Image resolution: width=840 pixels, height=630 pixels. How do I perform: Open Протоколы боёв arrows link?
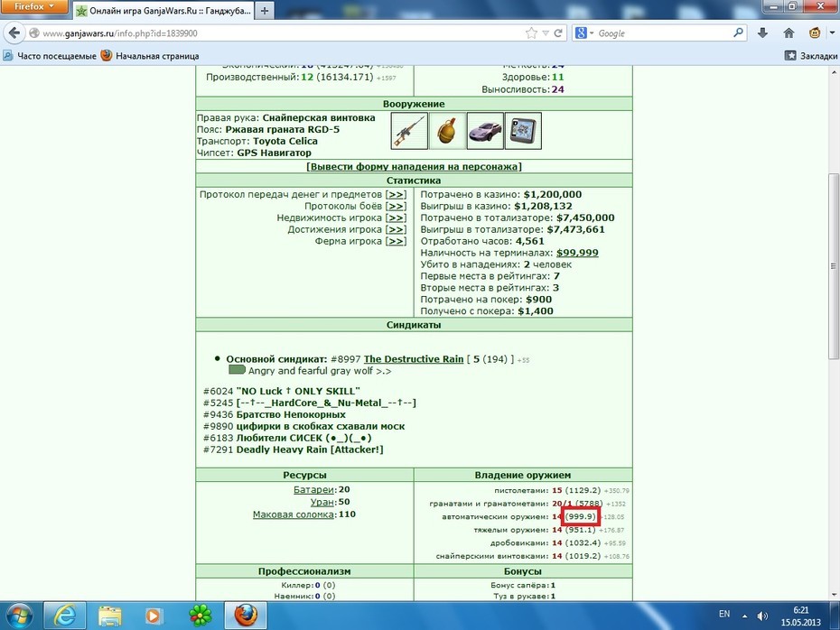point(396,206)
